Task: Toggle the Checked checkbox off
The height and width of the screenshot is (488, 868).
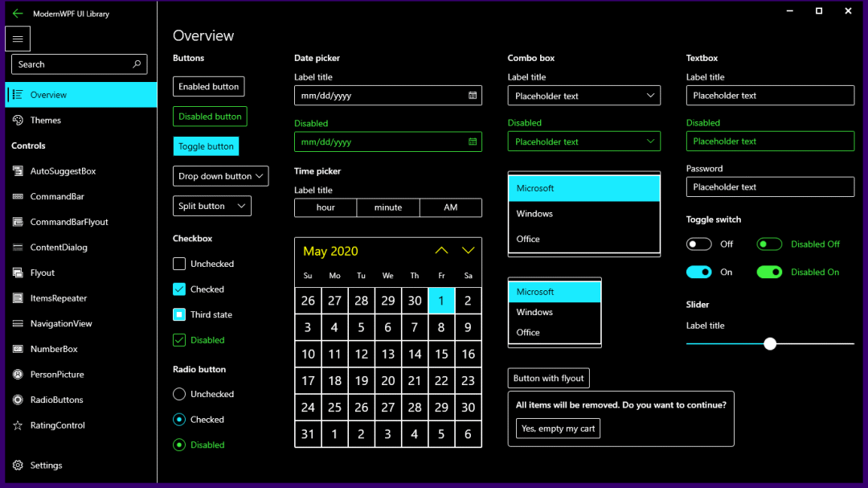Action: point(178,289)
